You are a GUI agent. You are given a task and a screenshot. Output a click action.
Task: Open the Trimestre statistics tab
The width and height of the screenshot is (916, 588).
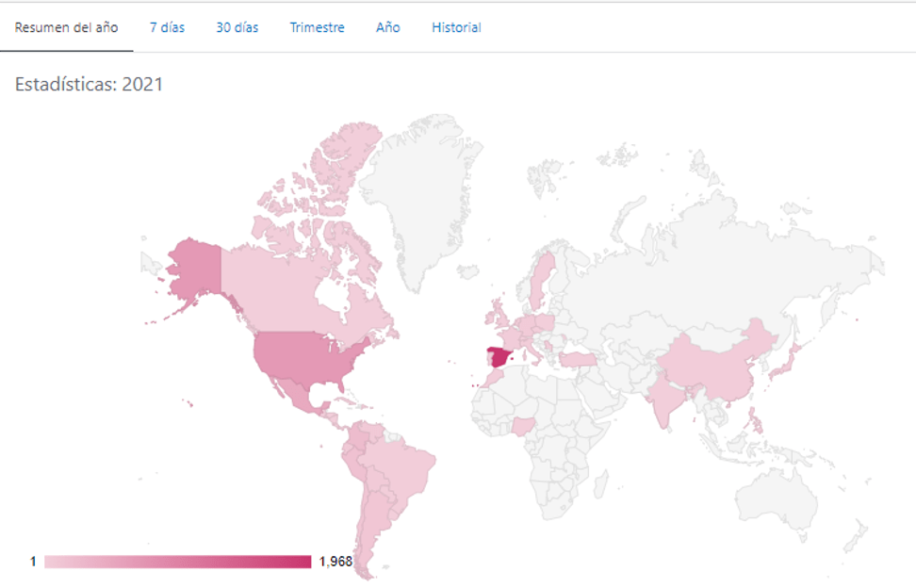tap(317, 27)
